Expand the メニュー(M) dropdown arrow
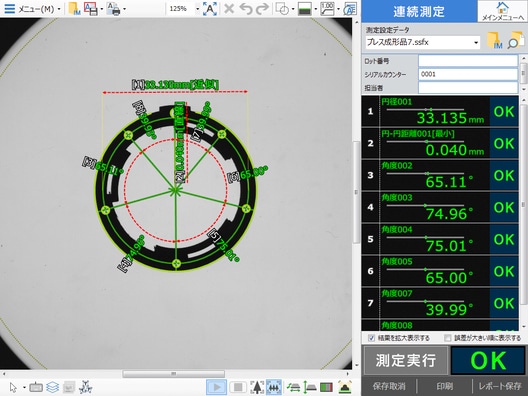This screenshot has width=528, height=396. 59,9
